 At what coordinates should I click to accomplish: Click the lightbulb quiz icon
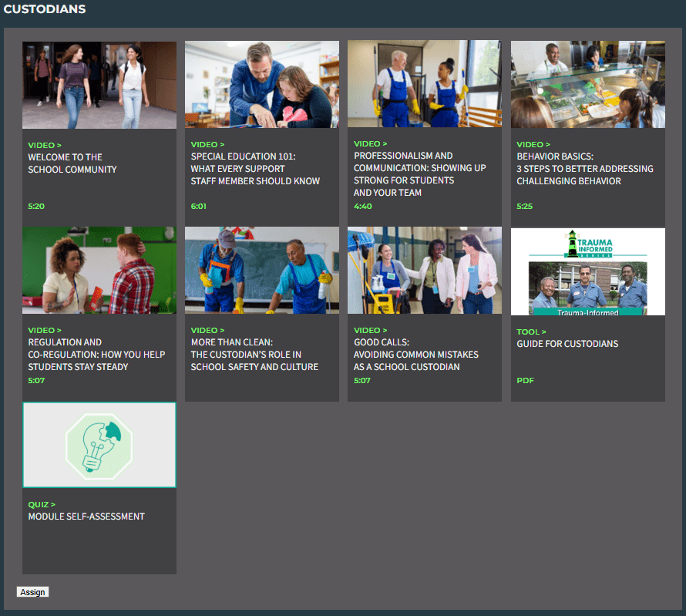99,445
